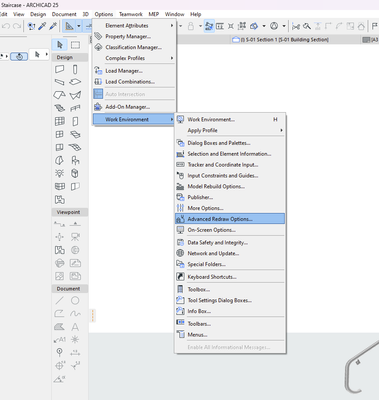Activate the Beam tool
Viewport: 379px width, 400px height.
coord(60,82)
